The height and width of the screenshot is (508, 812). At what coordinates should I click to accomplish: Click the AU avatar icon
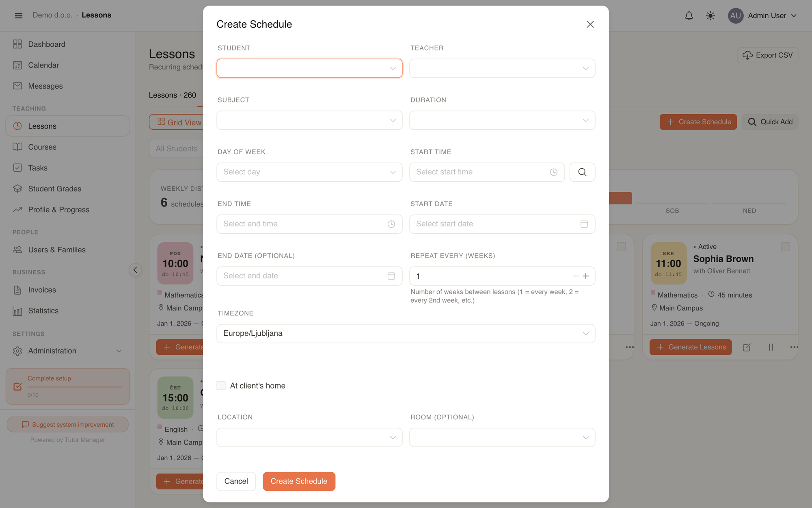(735, 16)
